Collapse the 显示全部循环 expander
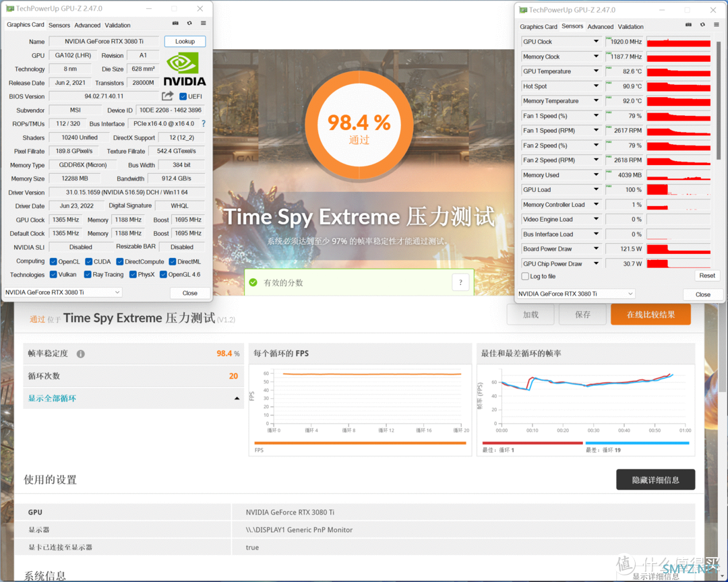Image resolution: width=728 pixels, height=582 pixels. pos(237,398)
